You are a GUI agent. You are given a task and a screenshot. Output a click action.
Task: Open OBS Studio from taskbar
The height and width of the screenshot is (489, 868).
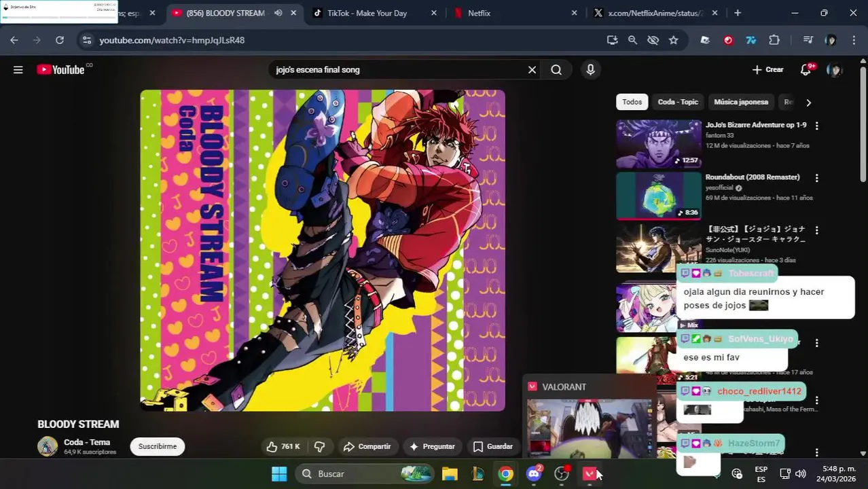(x=562, y=473)
